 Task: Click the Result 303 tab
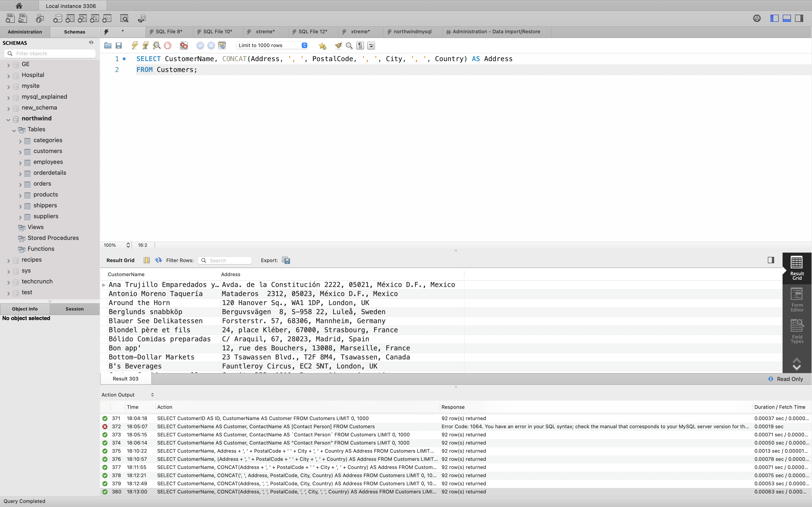tap(126, 379)
